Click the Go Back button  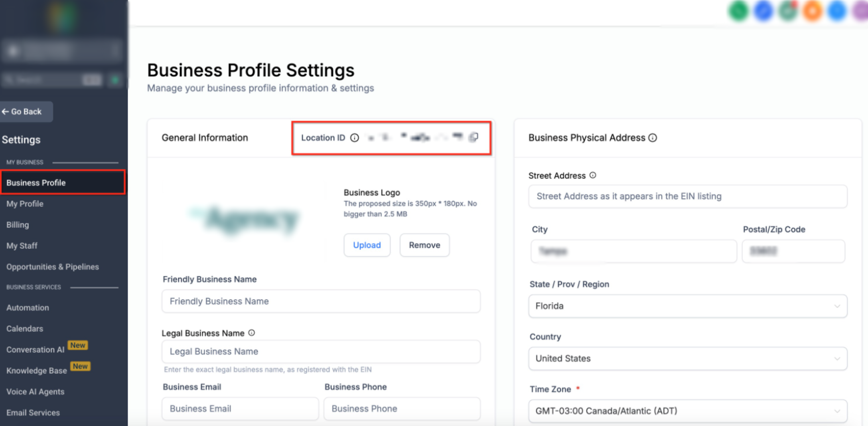point(26,112)
